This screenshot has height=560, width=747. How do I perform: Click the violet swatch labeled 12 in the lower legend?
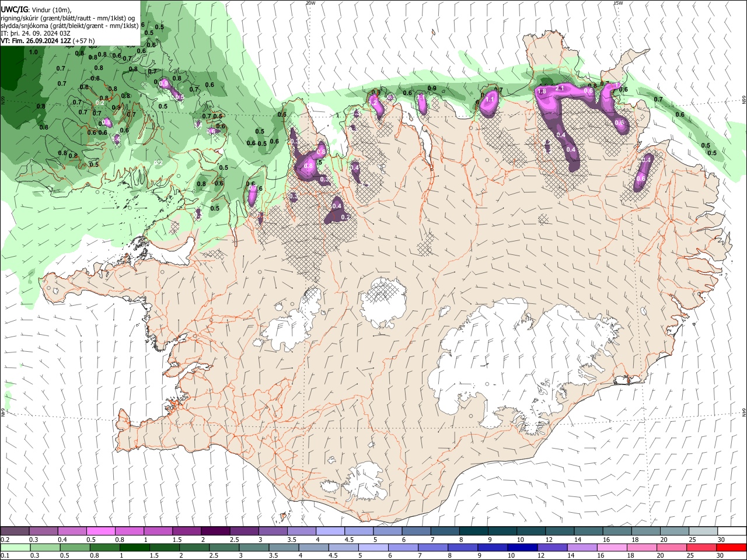tap(552, 548)
